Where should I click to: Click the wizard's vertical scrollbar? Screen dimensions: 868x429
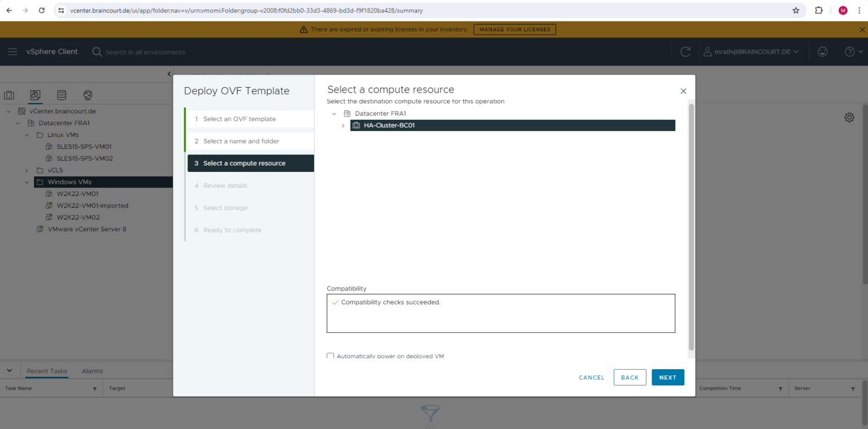(691, 226)
